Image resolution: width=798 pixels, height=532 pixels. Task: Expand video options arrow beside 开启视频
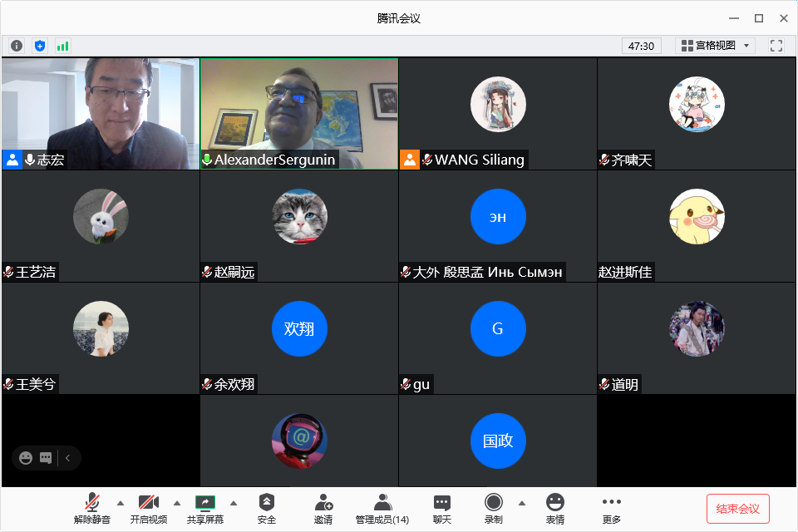tap(176, 502)
